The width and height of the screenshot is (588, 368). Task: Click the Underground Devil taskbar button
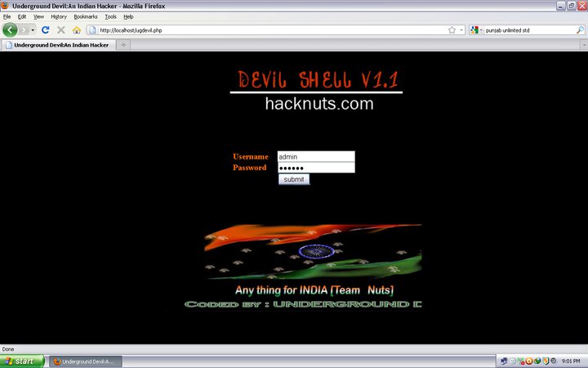click(x=86, y=361)
